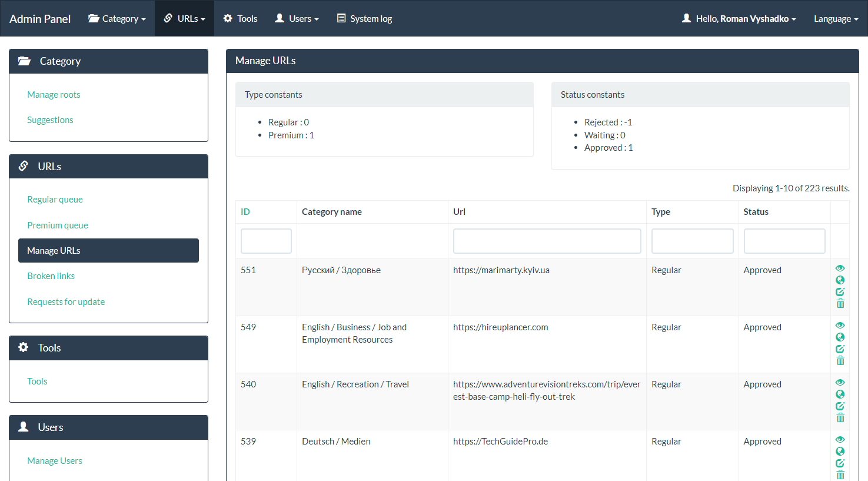The height and width of the screenshot is (481, 868).
Task: Open the Category dropdown in the navbar
Action: coord(117,18)
